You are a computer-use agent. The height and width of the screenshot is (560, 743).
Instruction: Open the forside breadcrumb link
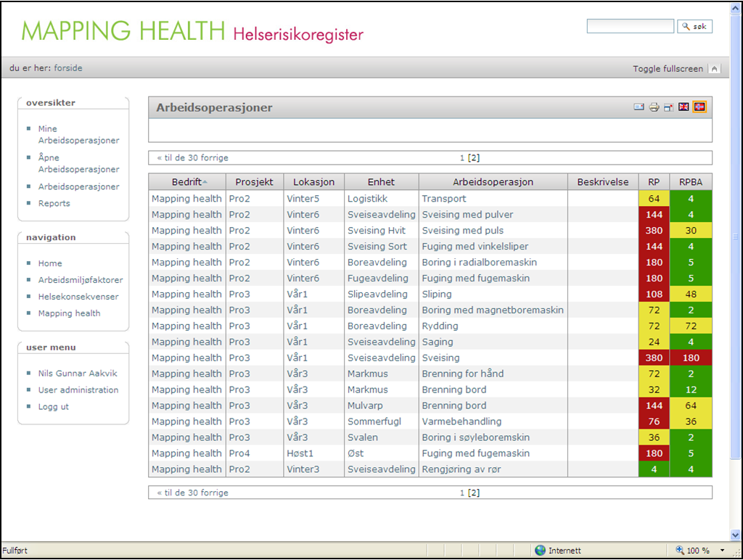pos(68,68)
